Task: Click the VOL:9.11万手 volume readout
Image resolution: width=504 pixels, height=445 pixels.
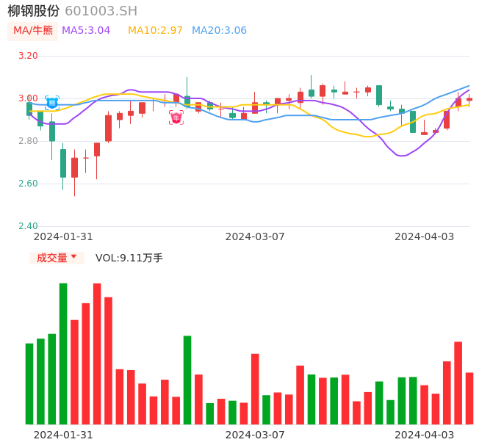Action: pos(129,258)
